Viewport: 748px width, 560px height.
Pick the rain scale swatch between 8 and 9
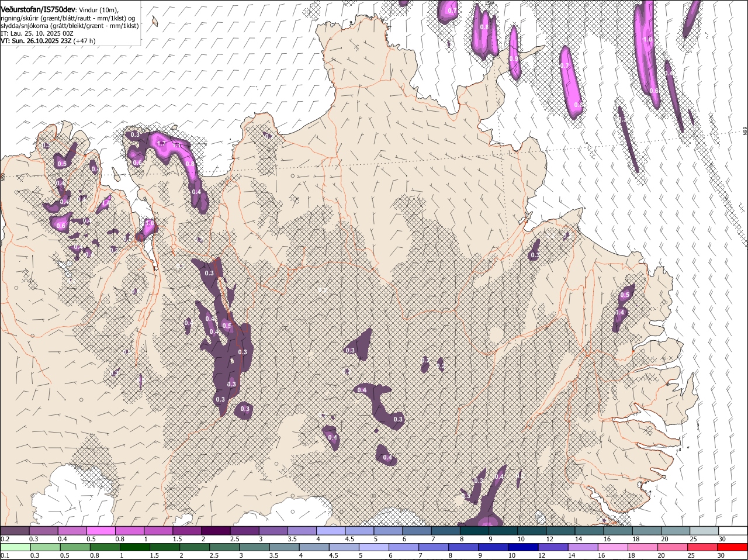463,547
